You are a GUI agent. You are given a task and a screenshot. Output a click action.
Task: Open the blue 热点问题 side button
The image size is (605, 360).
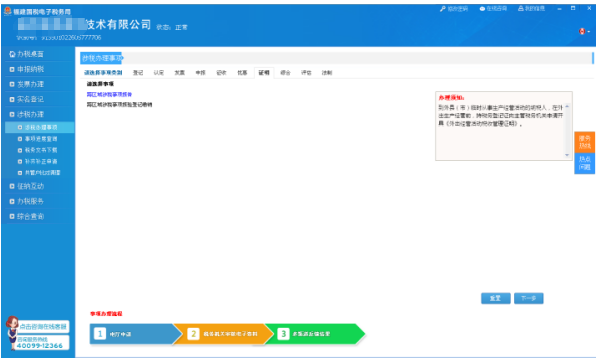pos(585,163)
